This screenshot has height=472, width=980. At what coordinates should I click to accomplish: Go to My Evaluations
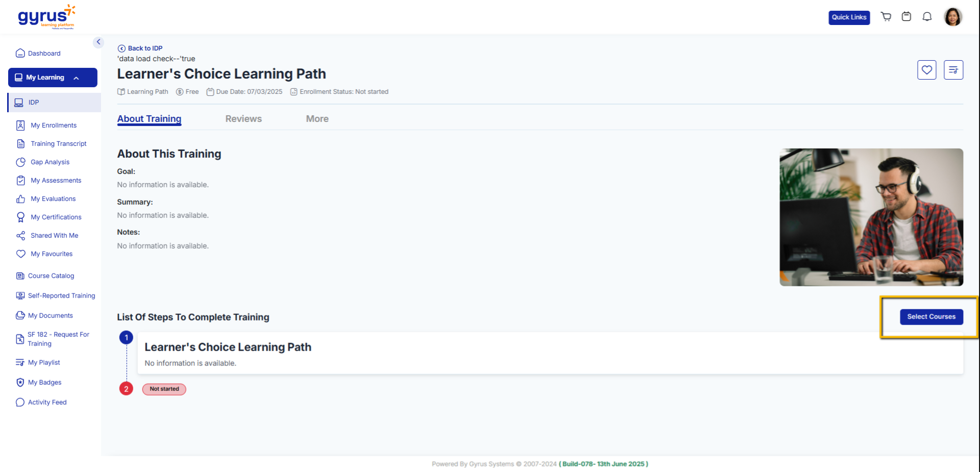pos(46,199)
